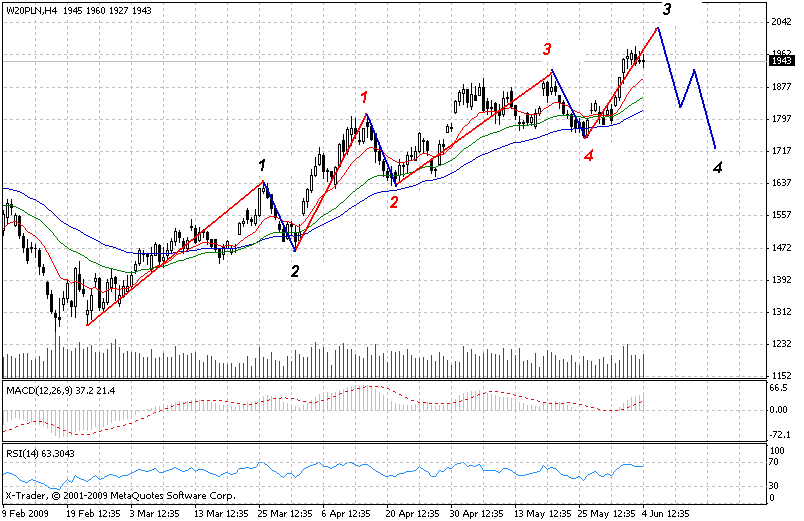Screen dimensions: 804x521
Task: Click the X-Trader MetaQuotes copyright text
Action: click(x=120, y=496)
